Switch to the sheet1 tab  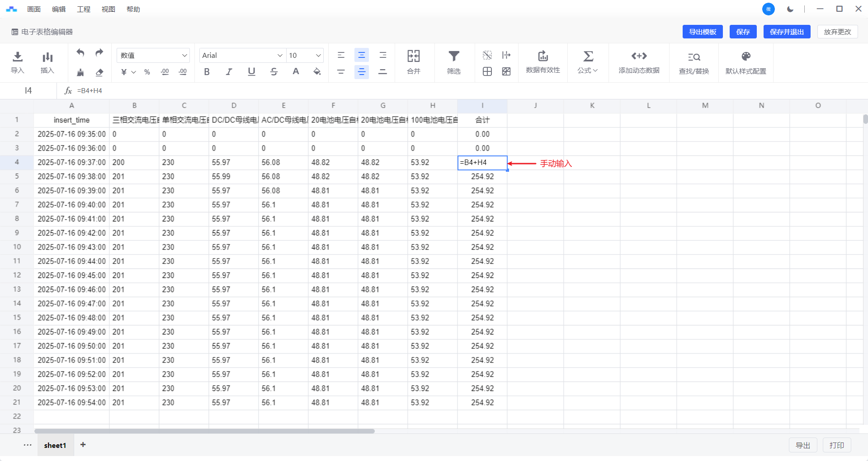tap(55, 445)
